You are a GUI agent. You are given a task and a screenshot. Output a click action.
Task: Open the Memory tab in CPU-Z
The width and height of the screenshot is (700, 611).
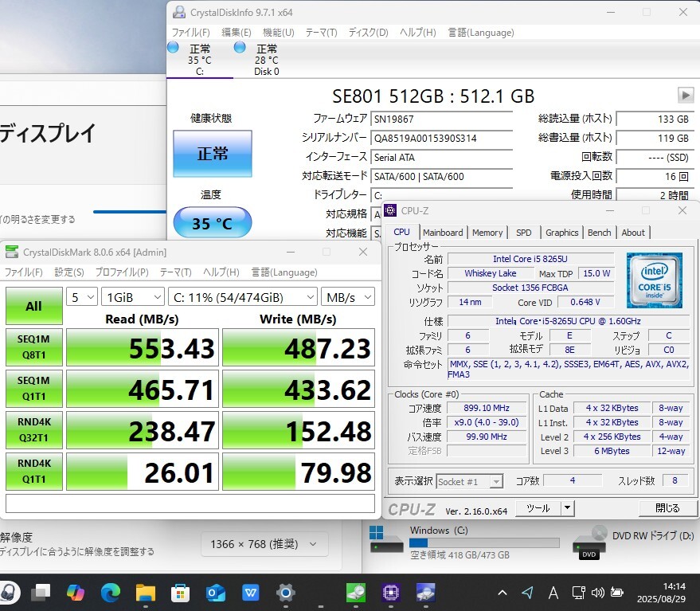[487, 233]
